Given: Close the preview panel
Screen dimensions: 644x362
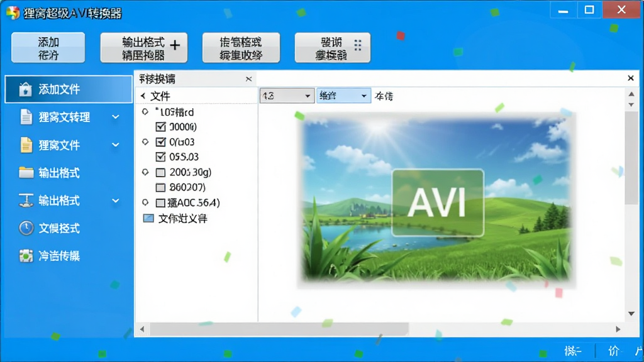Looking at the screenshot, I should pos(631,78).
